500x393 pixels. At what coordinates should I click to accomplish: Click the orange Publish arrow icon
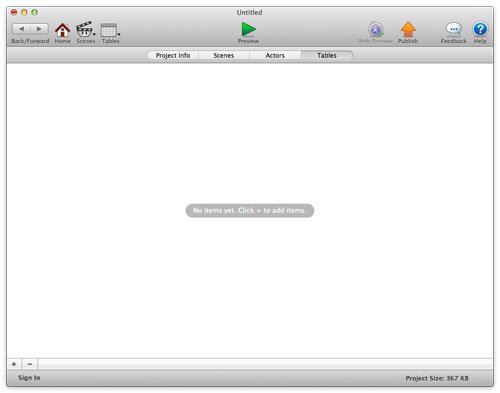[408, 29]
